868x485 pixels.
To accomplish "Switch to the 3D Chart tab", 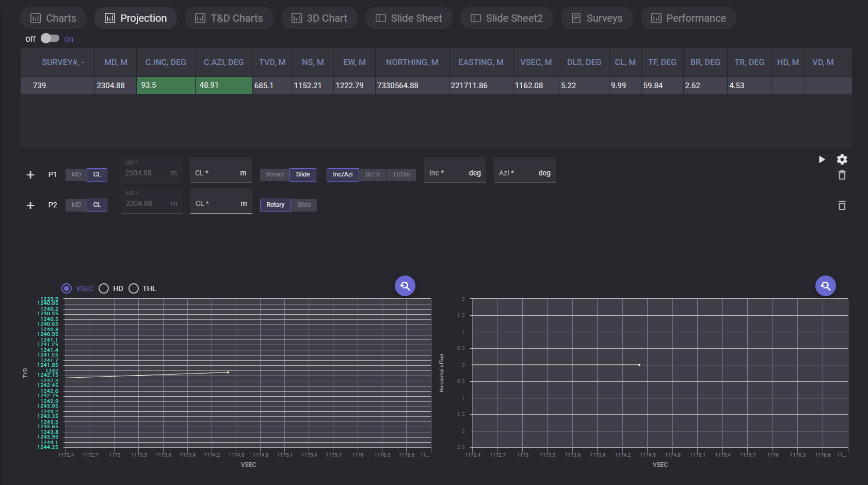I will click(319, 18).
